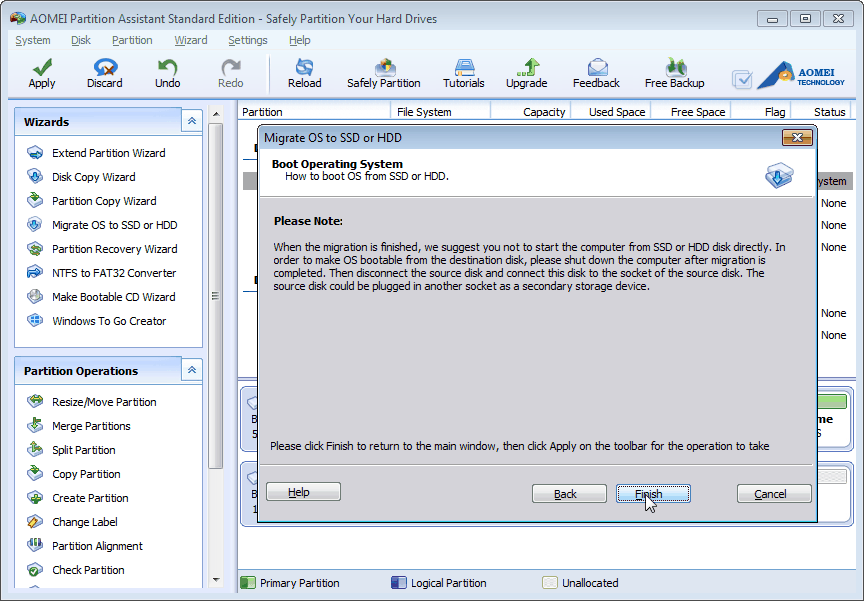
Task: Click the Unallocated legend swatch
Action: [x=549, y=583]
